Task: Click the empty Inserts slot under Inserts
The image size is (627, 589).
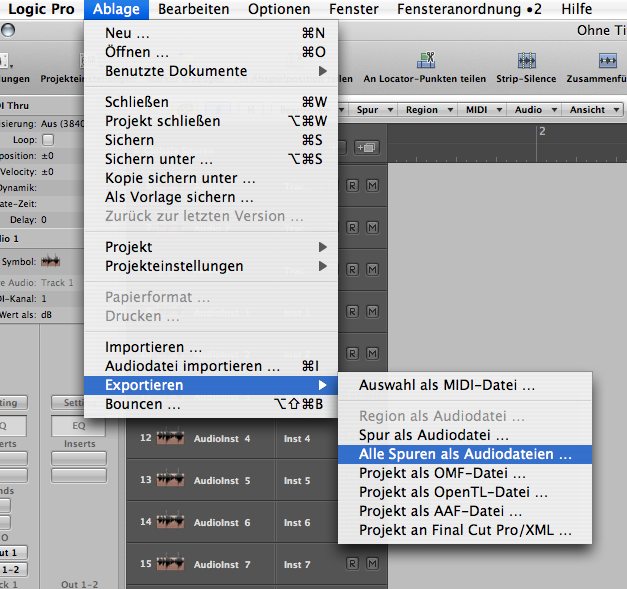Action: (79, 458)
